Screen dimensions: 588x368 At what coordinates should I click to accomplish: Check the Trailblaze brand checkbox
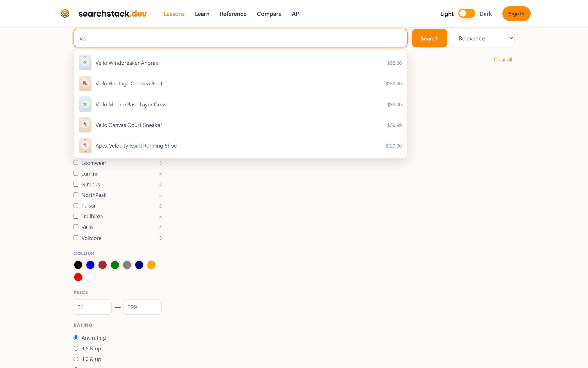point(76,216)
